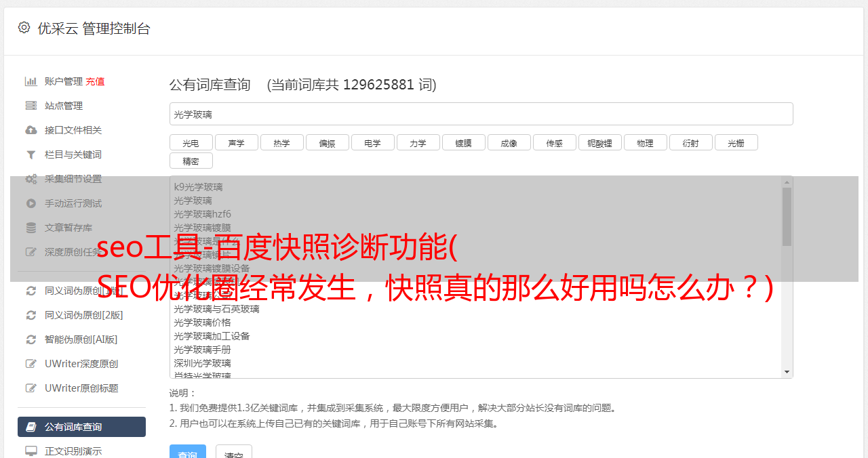
Task: Click the blue 查询 button
Action: click(187, 452)
